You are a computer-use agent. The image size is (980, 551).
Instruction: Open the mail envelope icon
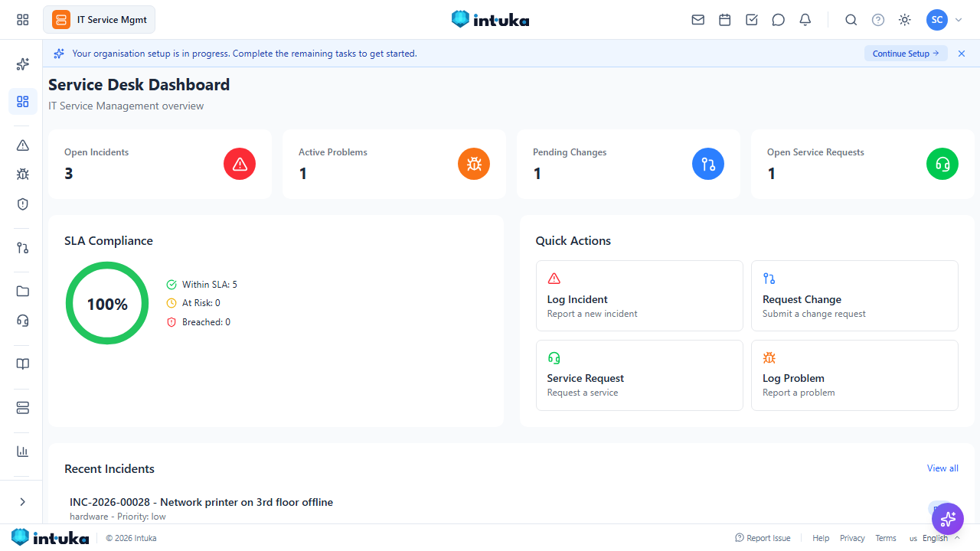pos(698,20)
